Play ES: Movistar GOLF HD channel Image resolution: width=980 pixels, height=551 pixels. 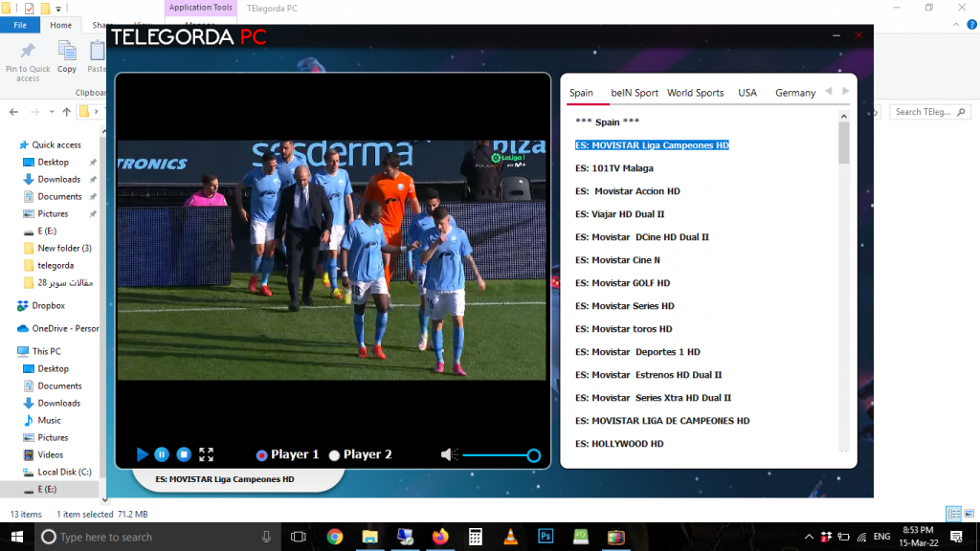[622, 283]
